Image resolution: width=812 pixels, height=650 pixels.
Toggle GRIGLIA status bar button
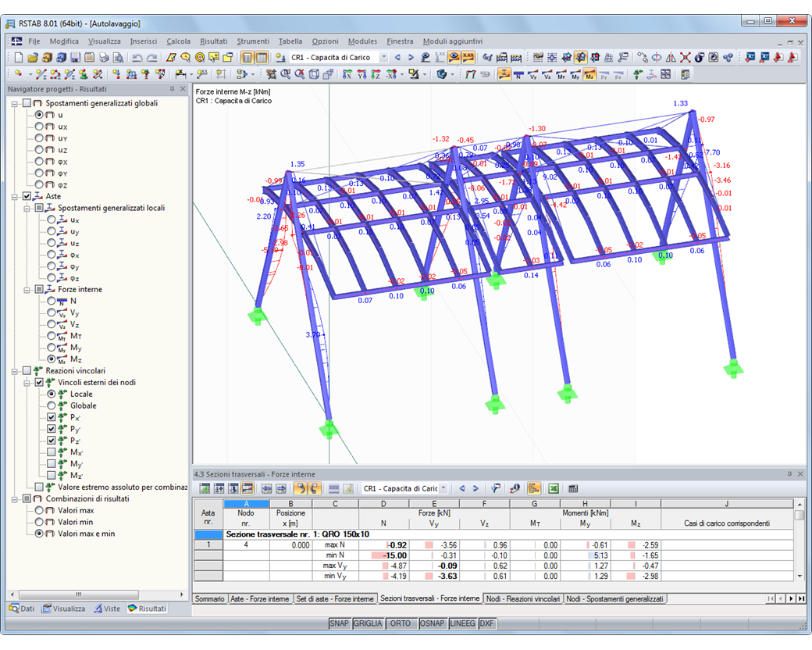368,623
